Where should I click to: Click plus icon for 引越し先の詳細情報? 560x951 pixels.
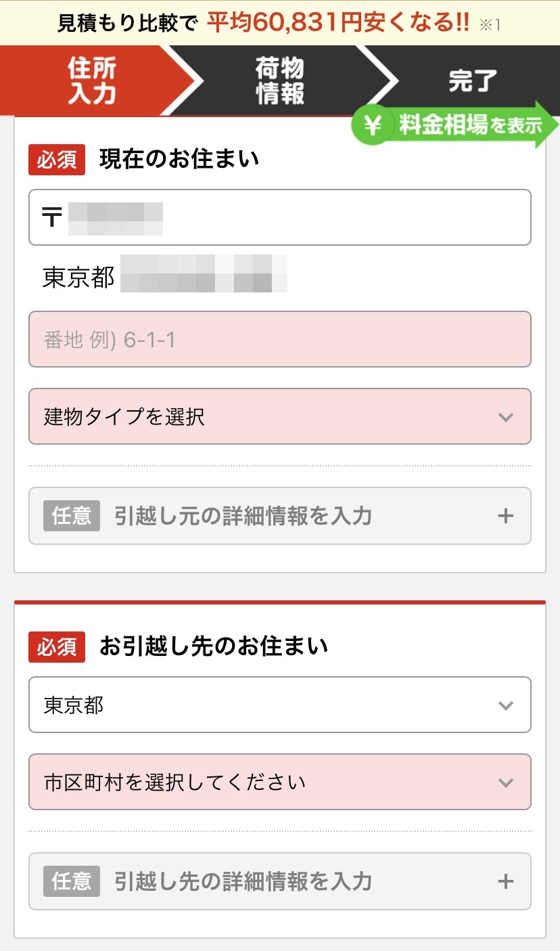click(x=505, y=881)
